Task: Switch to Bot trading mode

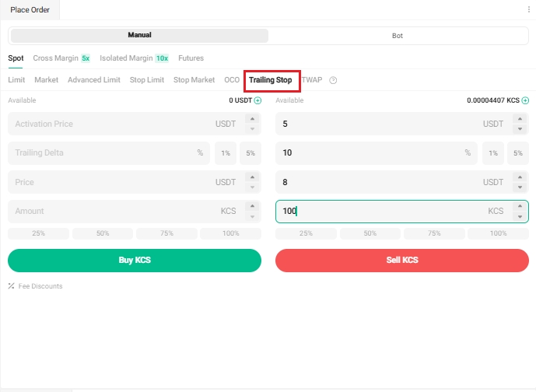Action: point(398,36)
